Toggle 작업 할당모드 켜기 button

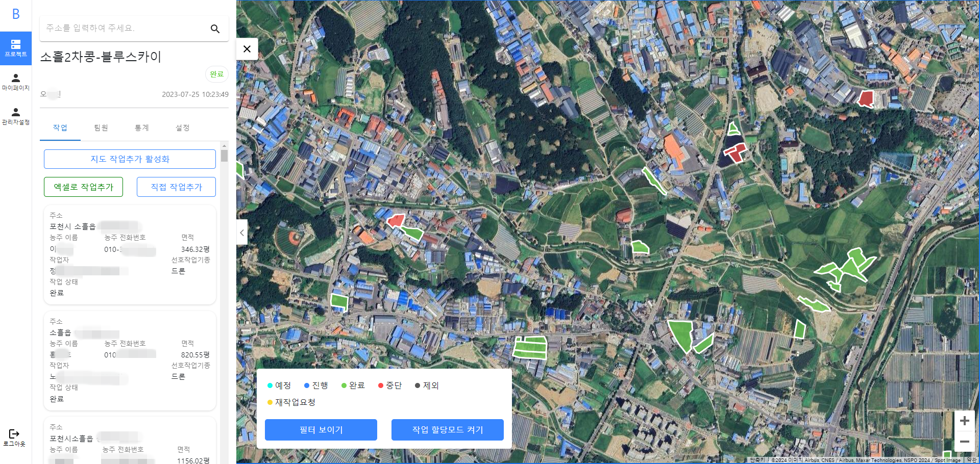448,430
